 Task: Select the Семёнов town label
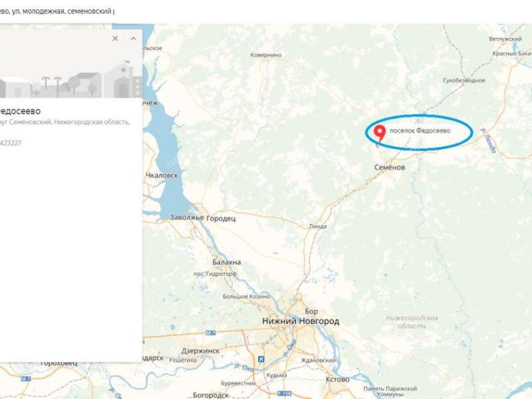click(390, 168)
